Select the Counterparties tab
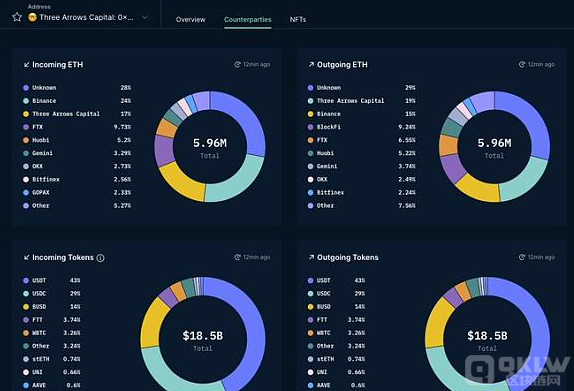The height and width of the screenshot is (391, 574). (247, 19)
